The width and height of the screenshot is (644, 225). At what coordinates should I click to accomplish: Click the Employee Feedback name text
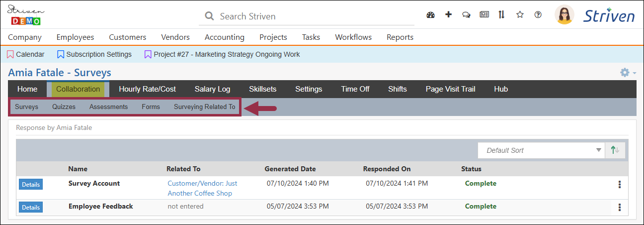pyautogui.click(x=101, y=206)
